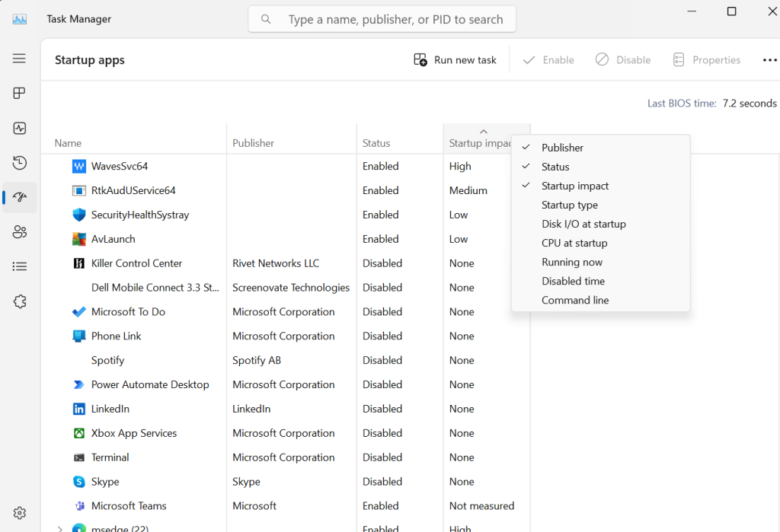The height and width of the screenshot is (532, 780).
Task: Click the RtkAudUService64 icon
Action: click(79, 190)
